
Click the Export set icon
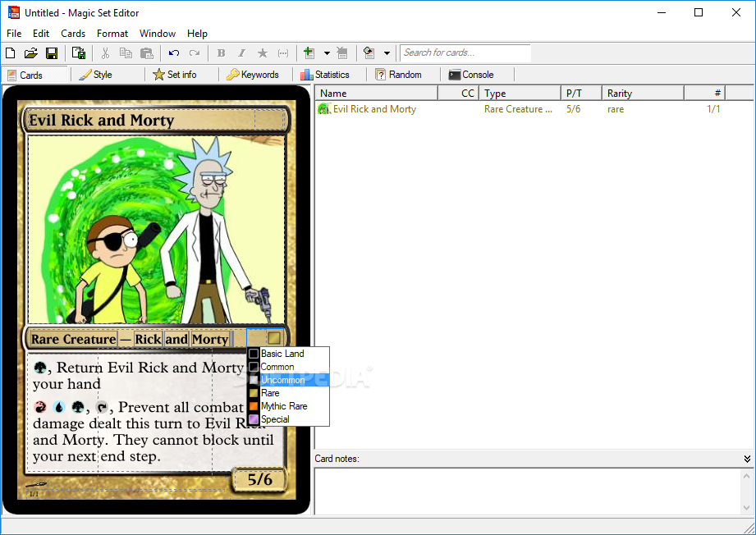(79, 53)
